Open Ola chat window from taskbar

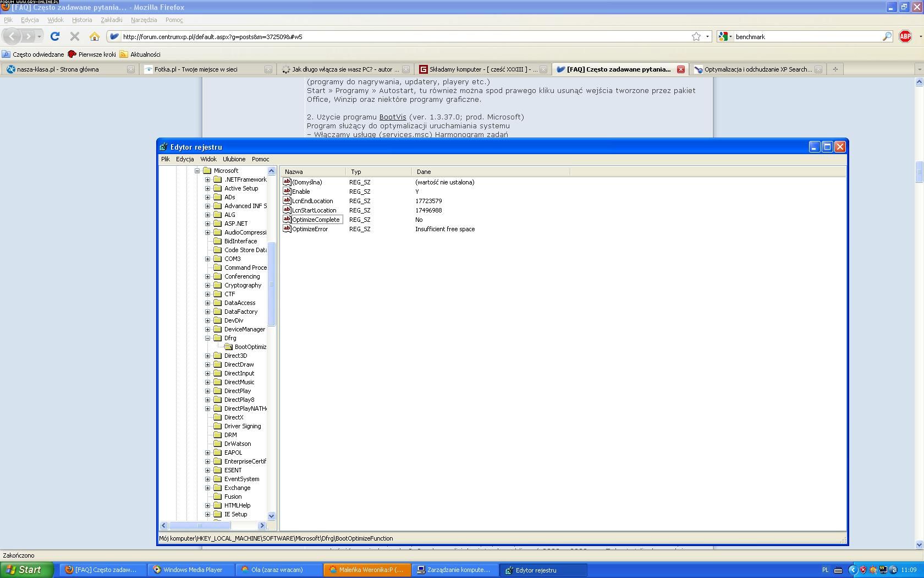pyautogui.click(x=279, y=570)
